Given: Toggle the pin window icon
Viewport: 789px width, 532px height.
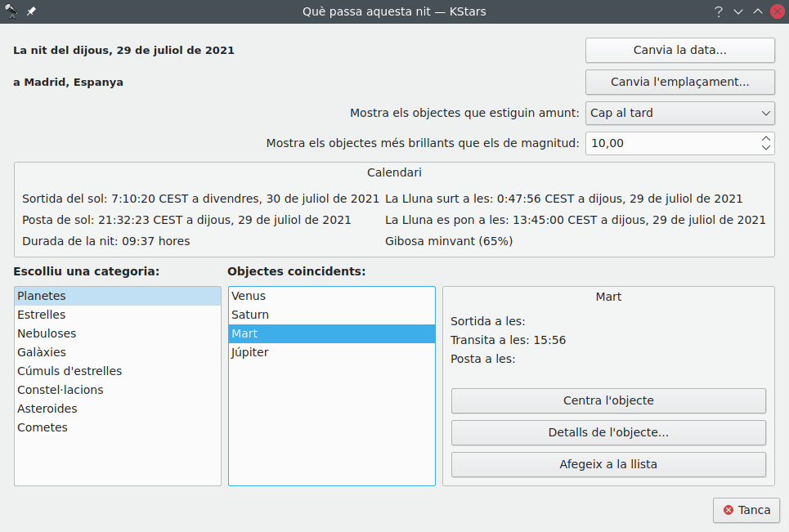Looking at the screenshot, I should coord(31,11).
